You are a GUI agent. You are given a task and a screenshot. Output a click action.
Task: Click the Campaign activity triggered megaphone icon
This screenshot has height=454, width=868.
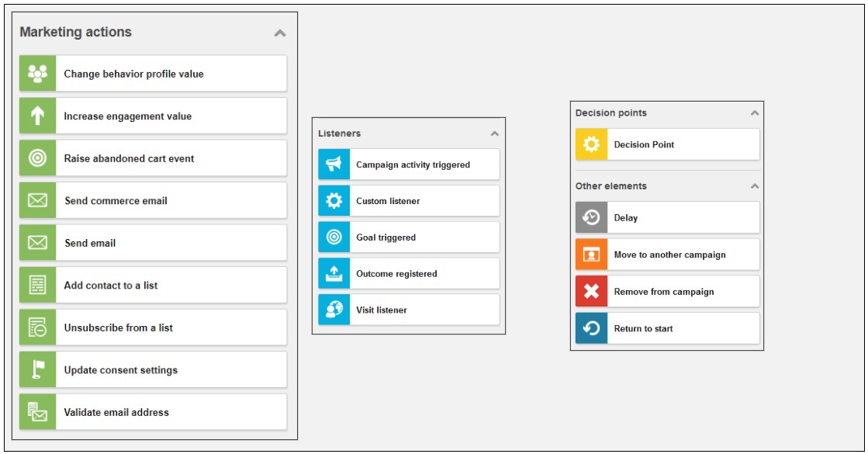(334, 165)
